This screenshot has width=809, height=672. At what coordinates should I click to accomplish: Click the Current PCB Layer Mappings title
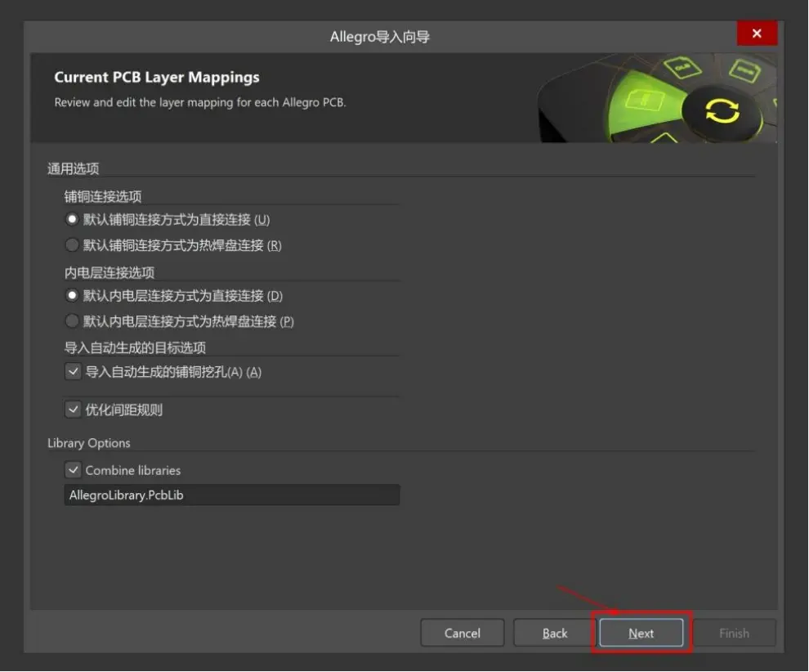tap(157, 78)
